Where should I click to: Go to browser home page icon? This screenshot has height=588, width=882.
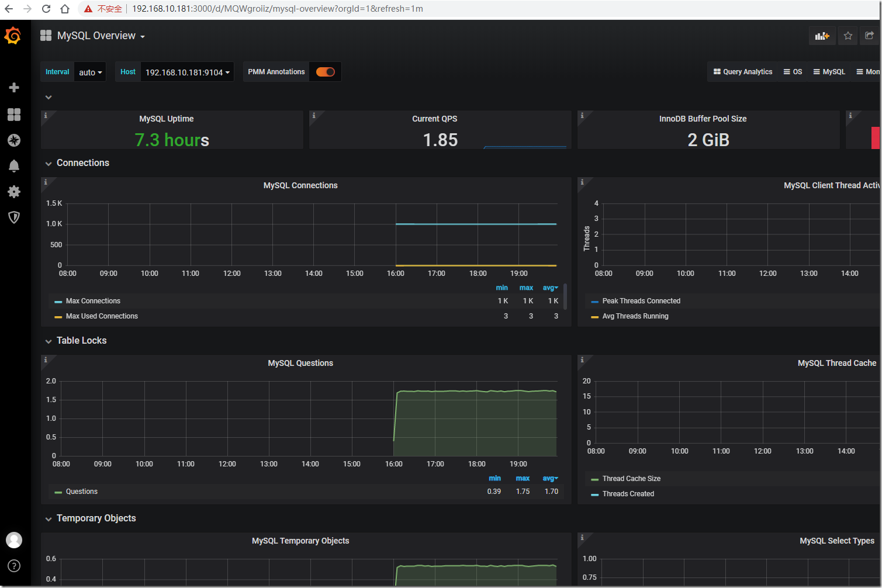coord(65,9)
